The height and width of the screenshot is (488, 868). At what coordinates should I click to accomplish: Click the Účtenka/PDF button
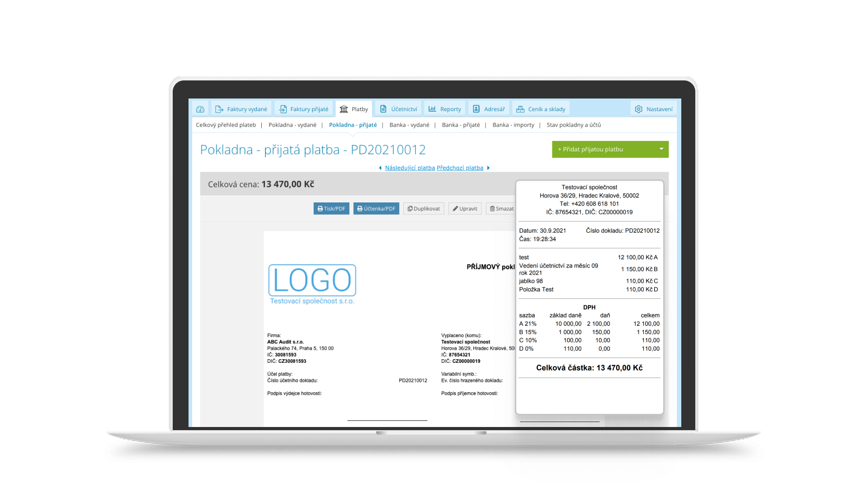[x=376, y=209]
